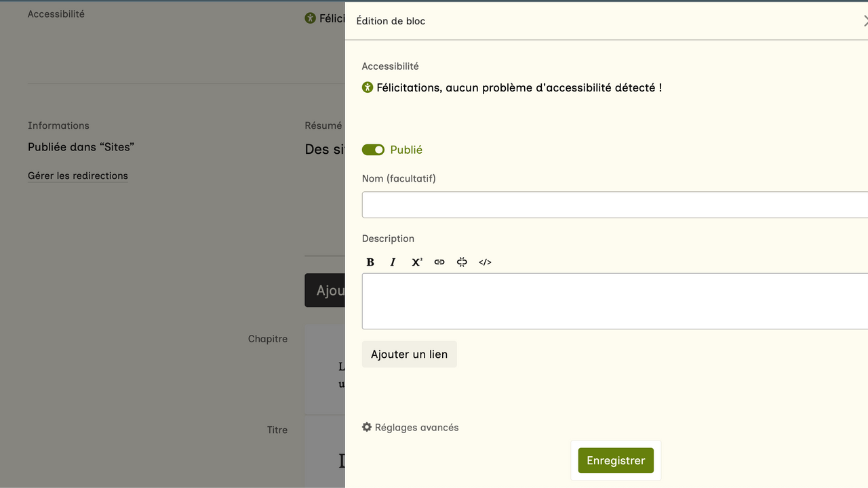Switch to HTML code view icon
868x488 pixels.
(485, 262)
